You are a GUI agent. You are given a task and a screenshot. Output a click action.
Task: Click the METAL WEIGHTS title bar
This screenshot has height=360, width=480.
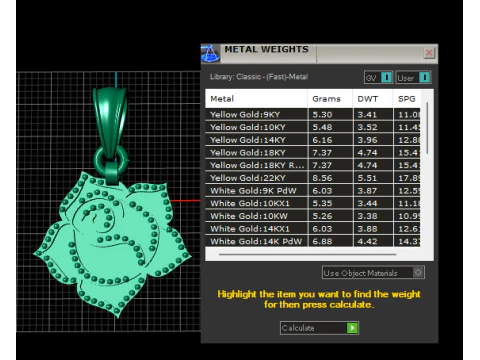319,53
